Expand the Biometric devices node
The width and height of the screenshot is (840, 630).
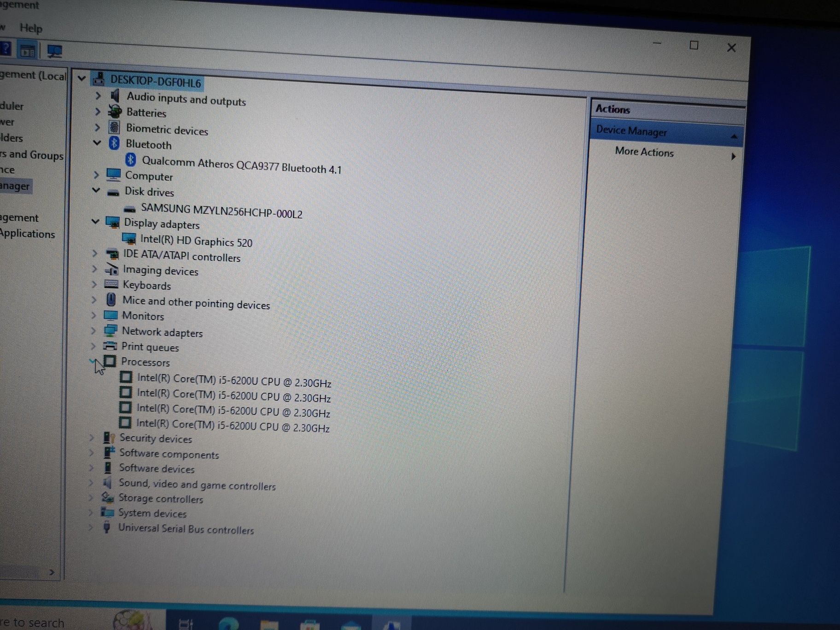[97, 127]
